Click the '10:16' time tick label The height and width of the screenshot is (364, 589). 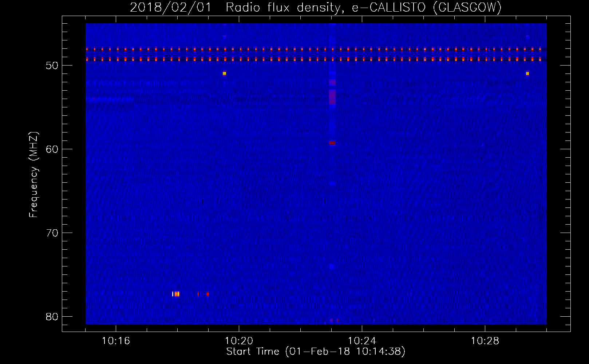click(116, 341)
